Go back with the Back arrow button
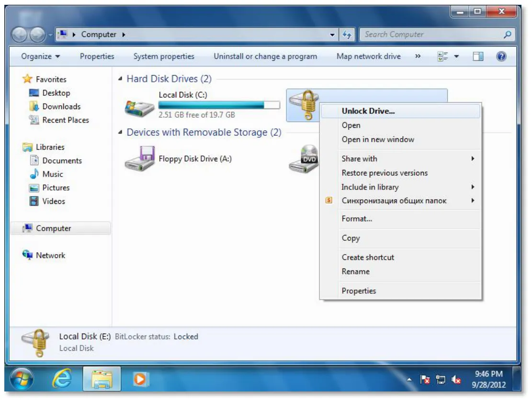 pyautogui.click(x=19, y=34)
